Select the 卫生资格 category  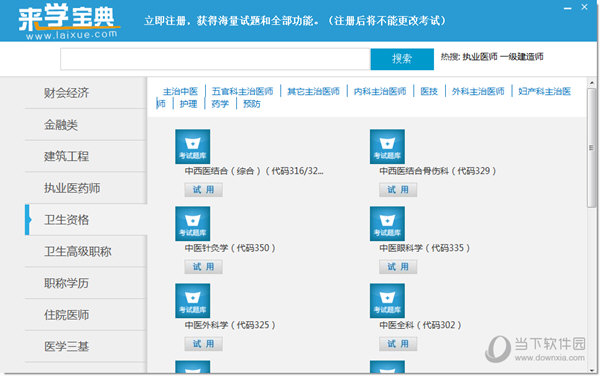85,220
